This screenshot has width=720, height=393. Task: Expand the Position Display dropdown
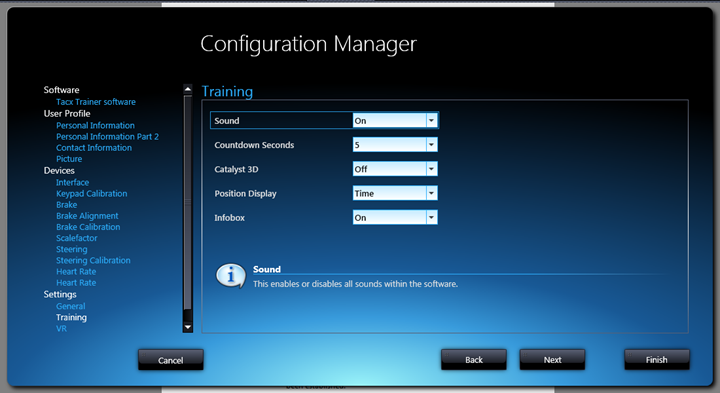(x=431, y=194)
